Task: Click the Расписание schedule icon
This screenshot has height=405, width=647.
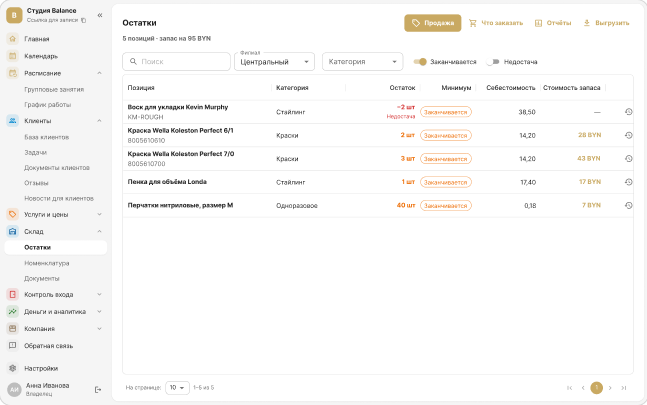Action: pyautogui.click(x=13, y=73)
